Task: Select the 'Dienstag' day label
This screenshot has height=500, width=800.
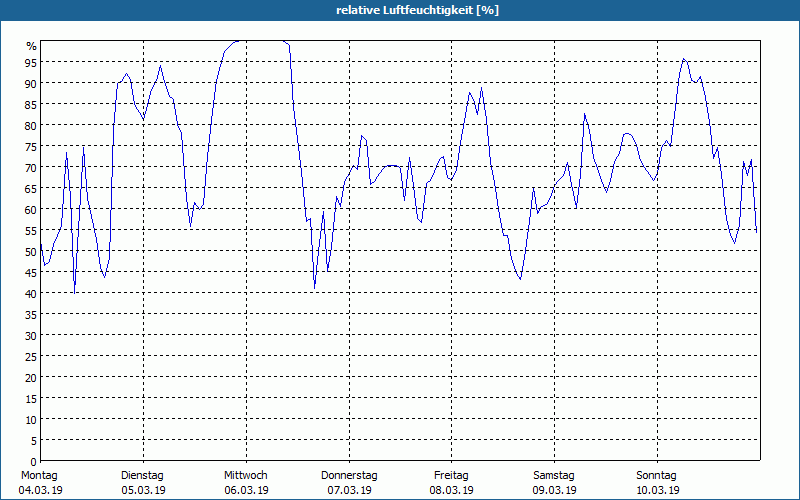Action: [142, 476]
